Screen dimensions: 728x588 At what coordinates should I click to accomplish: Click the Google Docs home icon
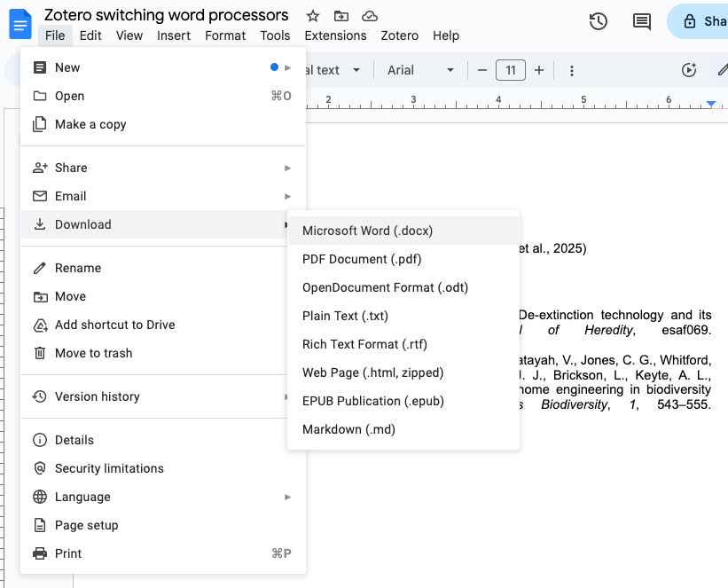[x=20, y=24]
